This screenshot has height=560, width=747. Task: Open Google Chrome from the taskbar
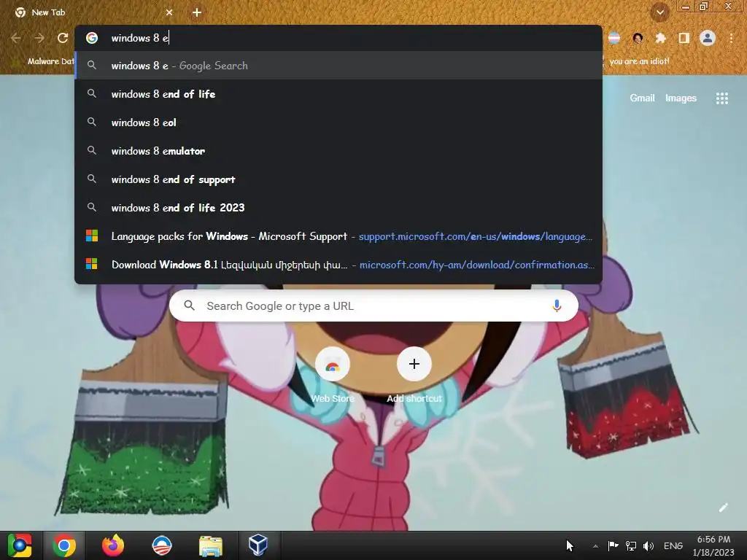(64, 545)
